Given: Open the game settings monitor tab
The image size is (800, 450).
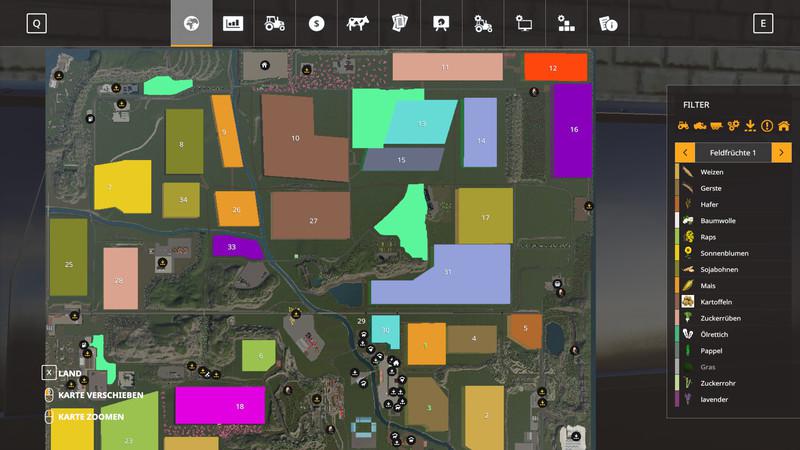Looking at the screenshot, I should (x=524, y=24).
